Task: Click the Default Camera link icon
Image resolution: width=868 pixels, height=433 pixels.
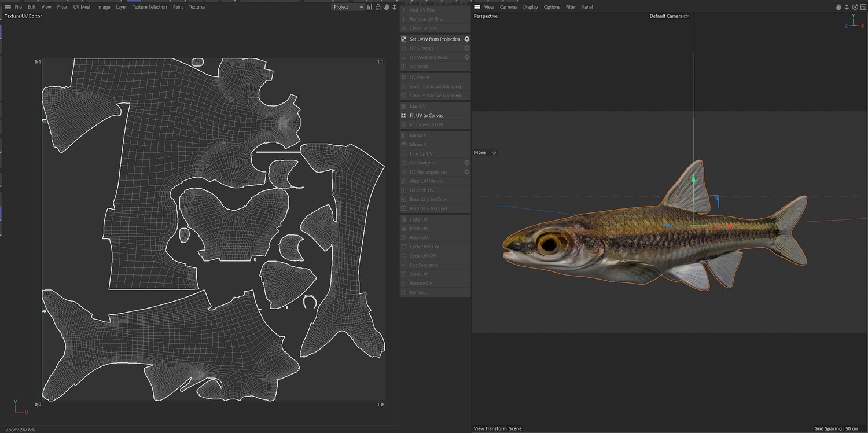Action: tap(686, 16)
